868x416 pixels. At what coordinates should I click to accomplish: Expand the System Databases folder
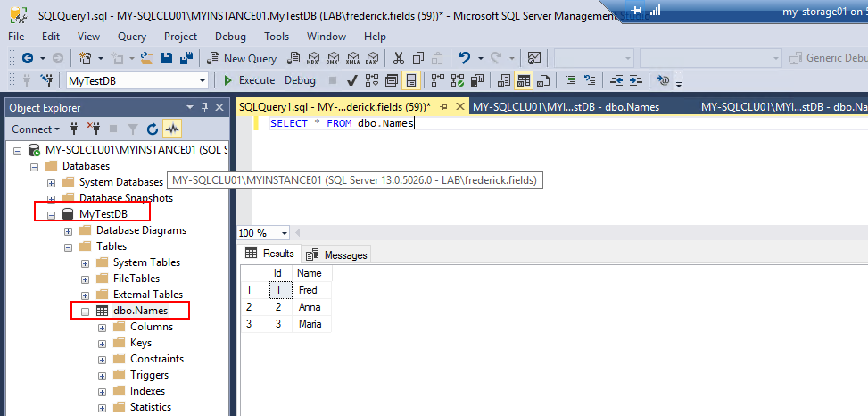[x=52, y=182]
